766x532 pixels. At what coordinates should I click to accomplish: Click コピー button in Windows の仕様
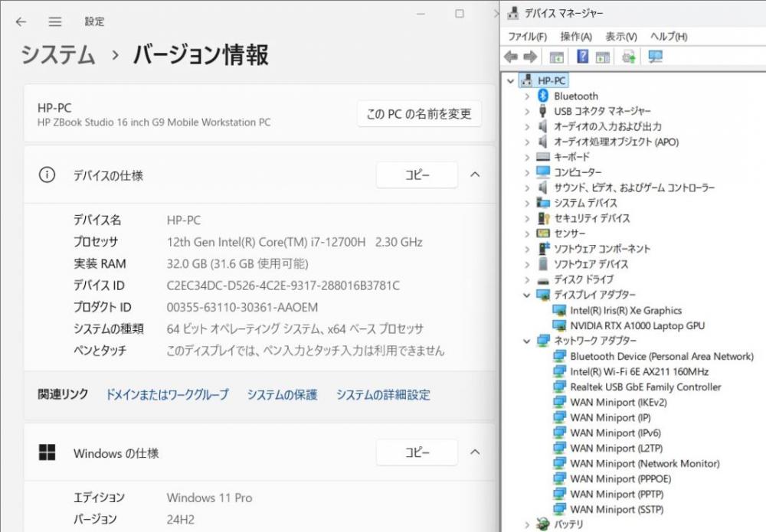[x=417, y=452]
